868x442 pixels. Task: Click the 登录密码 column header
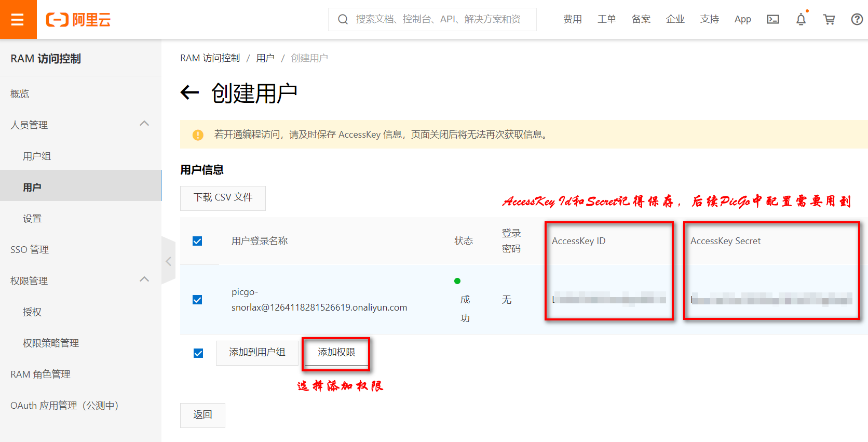click(511, 241)
